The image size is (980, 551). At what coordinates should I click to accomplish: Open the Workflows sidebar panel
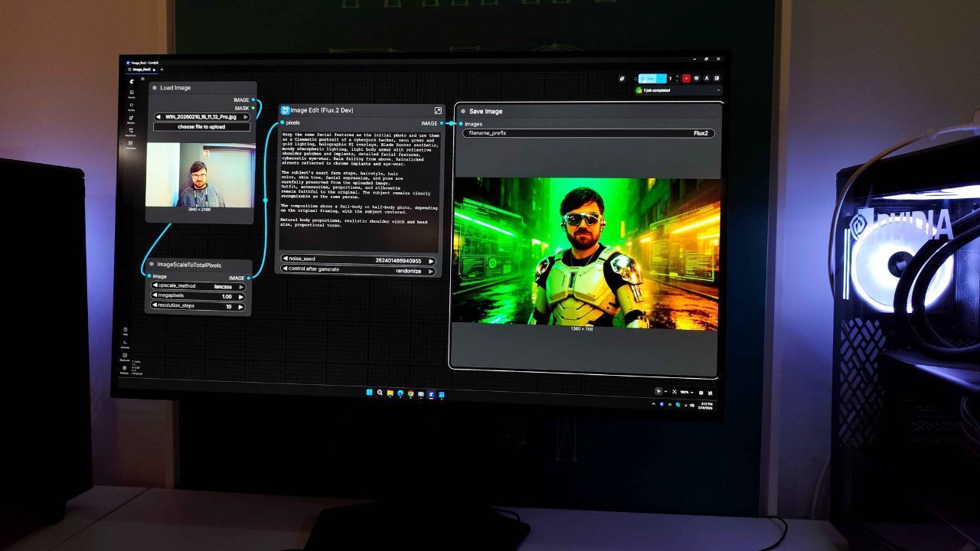(x=132, y=132)
